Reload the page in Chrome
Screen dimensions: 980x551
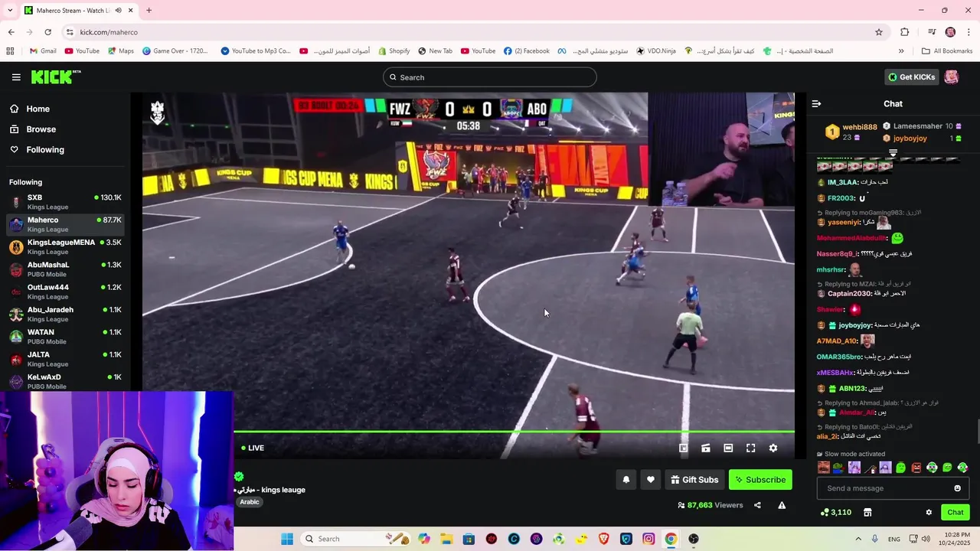[47, 32]
